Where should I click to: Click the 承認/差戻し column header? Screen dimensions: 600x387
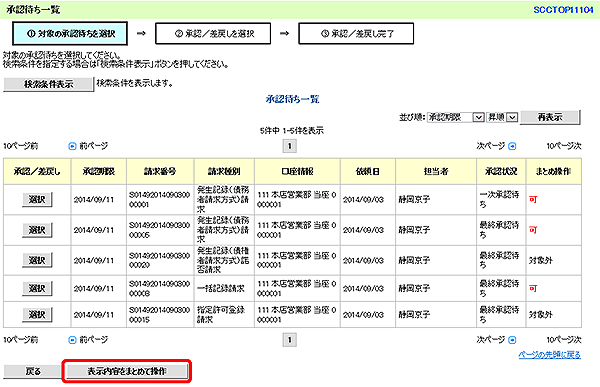click(37, 171)
